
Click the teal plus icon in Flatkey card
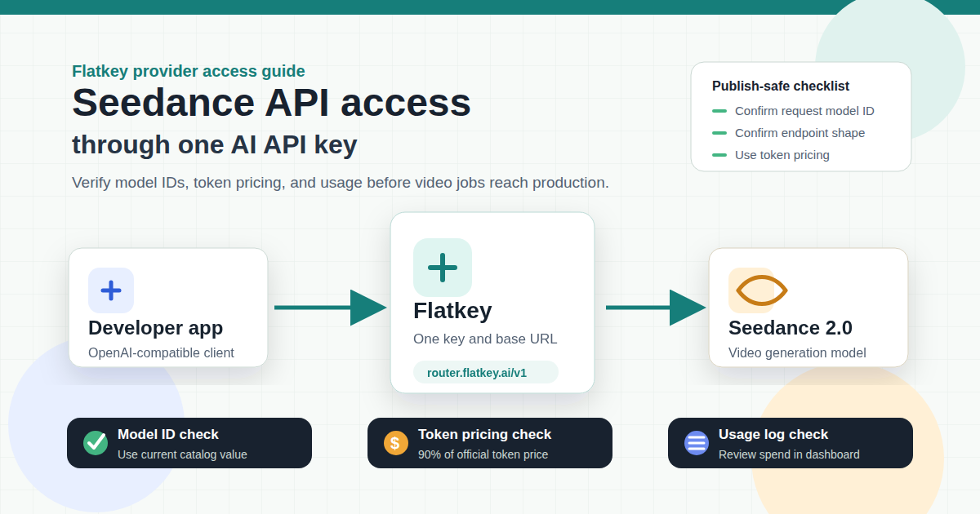[x=443, y=268]
